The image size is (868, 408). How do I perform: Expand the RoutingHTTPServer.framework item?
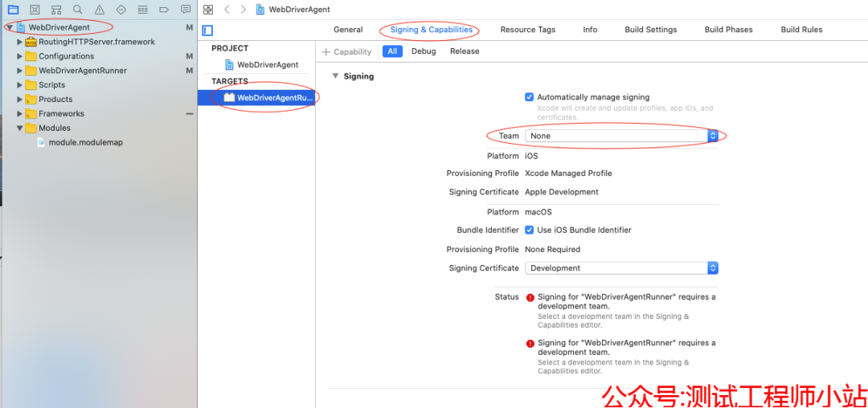coord(20,42)
